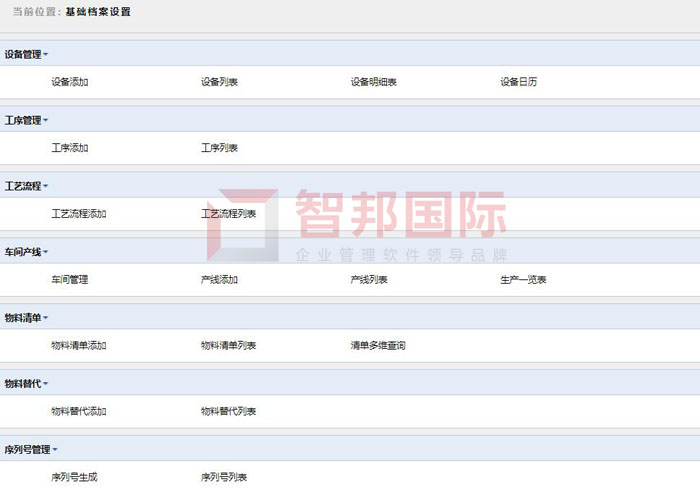This screenshot has width=700, height=490.
Task: Open the 产线列表 link
Action: tap(368, 280)
